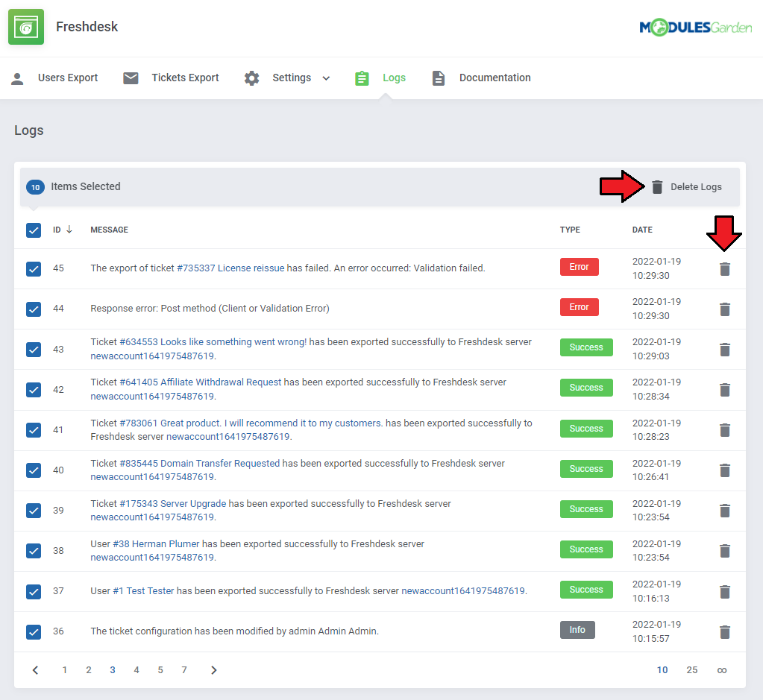The image size is (763, 700).
Task: Uncheck the checkbox for log 41
Action: coord(34,430)
